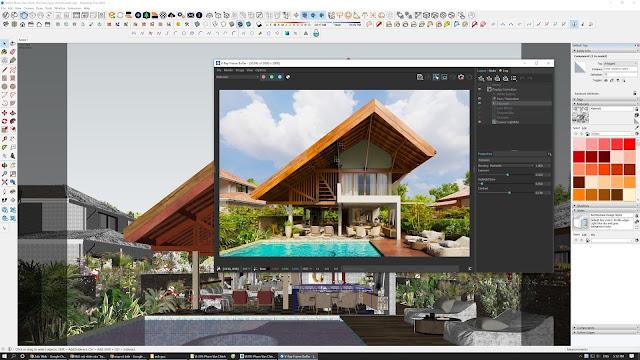Open the Edit tab in Materials panel

(584, 128)
